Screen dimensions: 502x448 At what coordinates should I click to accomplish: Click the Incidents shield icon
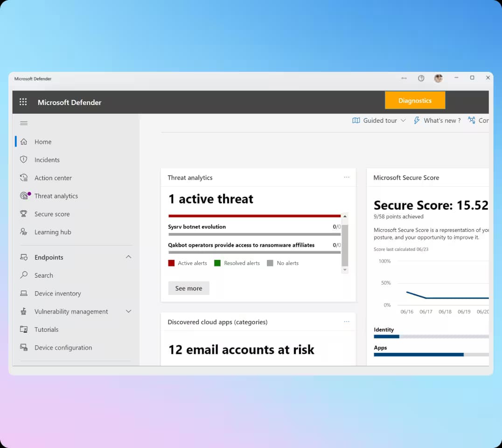coord(24,160)
